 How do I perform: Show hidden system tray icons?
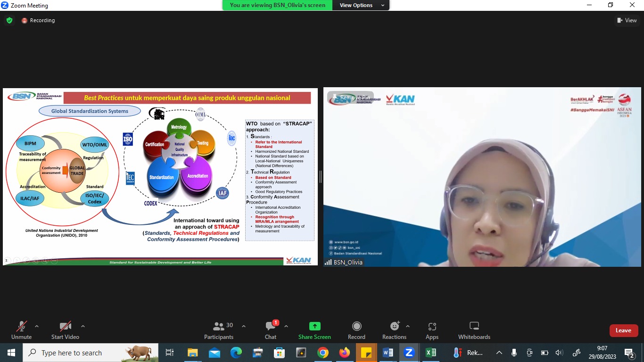pos(499,353)
